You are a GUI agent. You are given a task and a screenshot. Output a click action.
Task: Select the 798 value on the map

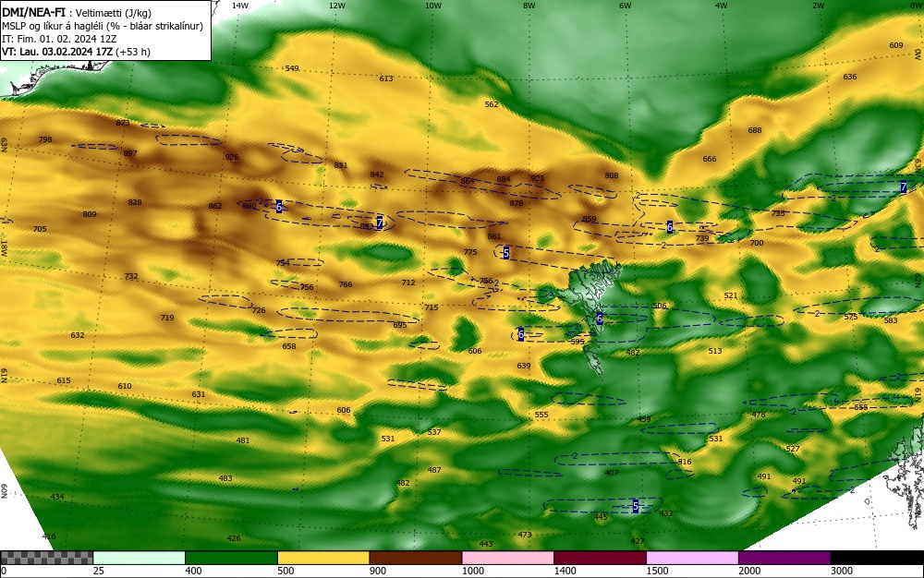pyautogui.click(x=44, y=139)
